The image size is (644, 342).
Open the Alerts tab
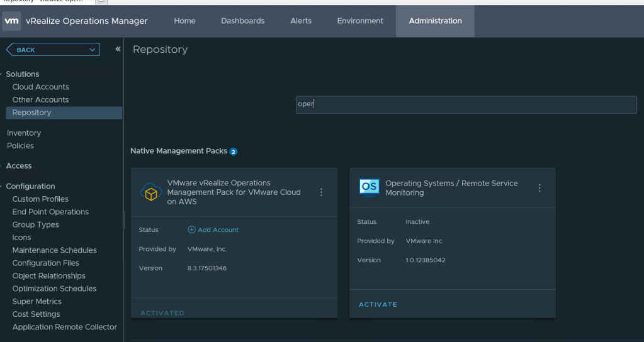coord(301,21)
